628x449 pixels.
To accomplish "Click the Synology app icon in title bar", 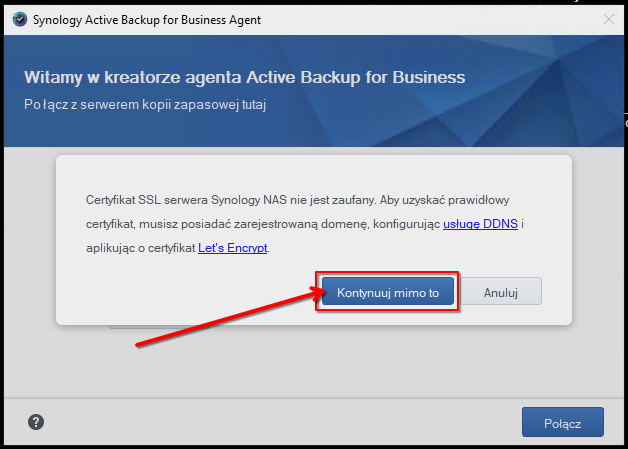I will click(19, 19).
